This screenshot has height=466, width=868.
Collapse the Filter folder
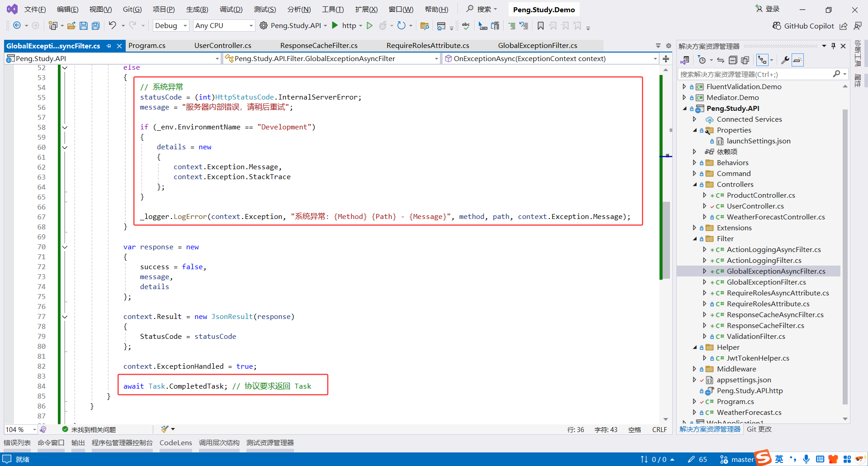tap(694, 239)
